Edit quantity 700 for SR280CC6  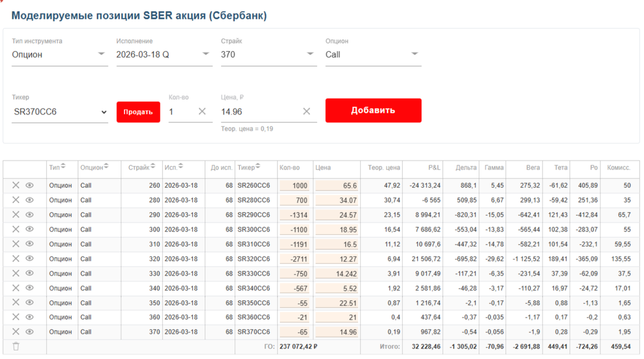tap(295, 200)
